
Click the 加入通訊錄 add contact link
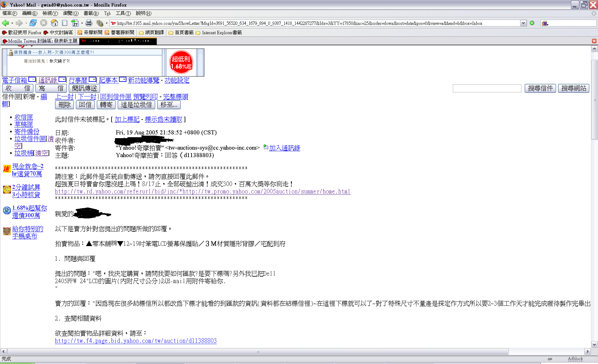284,148
